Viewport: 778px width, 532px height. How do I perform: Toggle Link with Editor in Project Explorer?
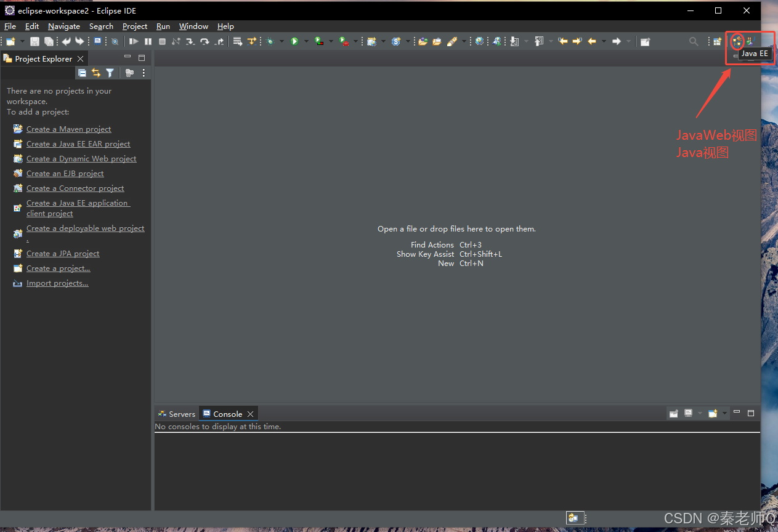[96, 73]
